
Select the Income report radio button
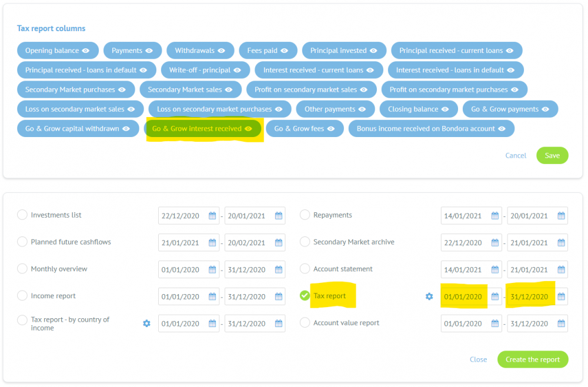click(22, 296)
